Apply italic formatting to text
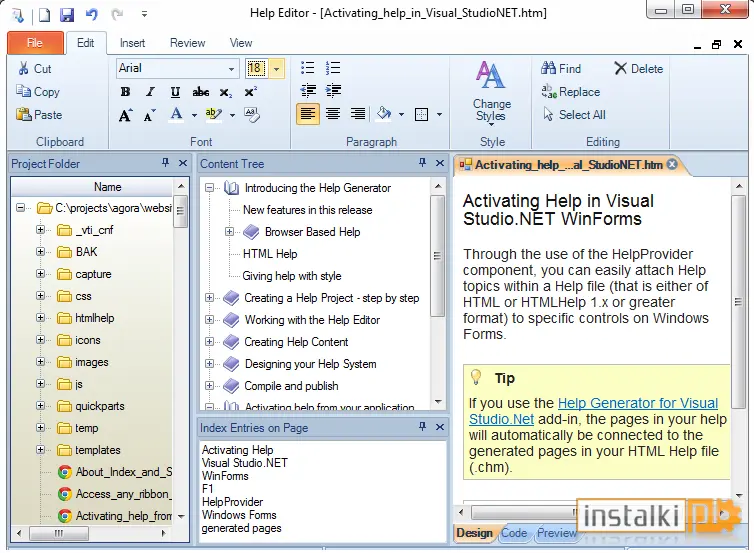 pos(150,91)
